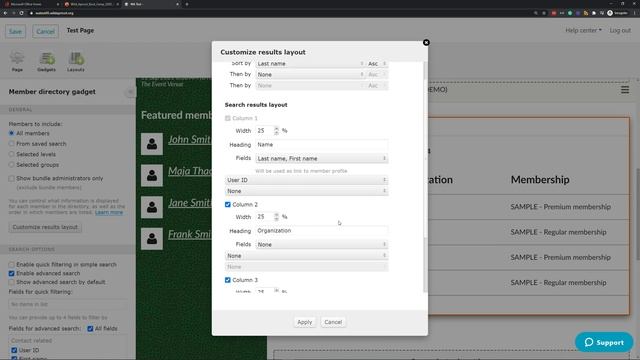This screenshot has height=360, width=640.
Task: Click the green circular extension icon
Action: point(570,13)
